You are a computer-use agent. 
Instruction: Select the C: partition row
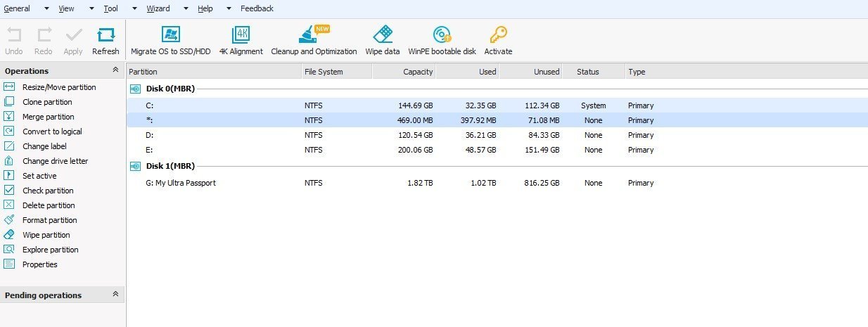click(x=497, y=105)
